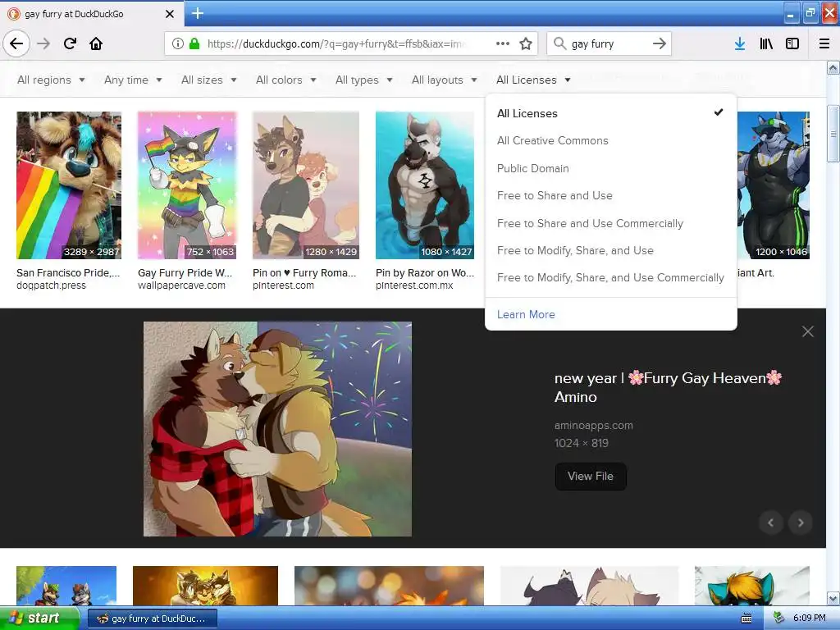This screenshot has width=840, height=630.
Task: Click the green secure connection padlock
Action: (194, 43)
